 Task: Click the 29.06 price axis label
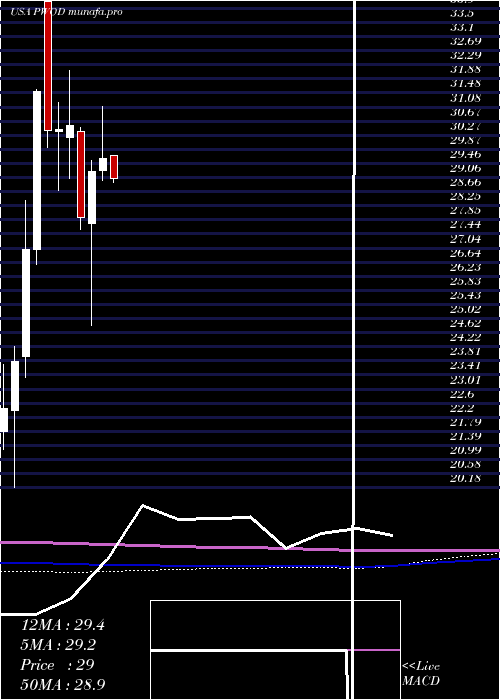465,168
